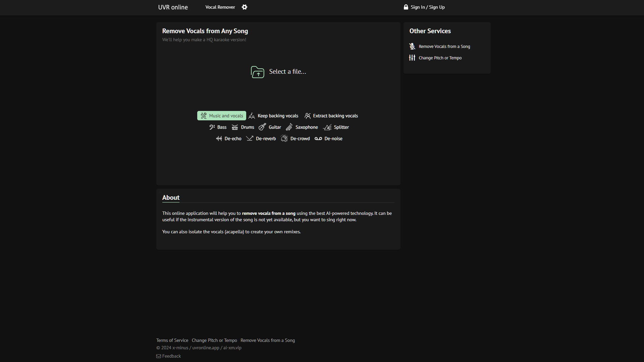The height and width of the screenshot is (362, 644).
Task: Open the Terms of Service page
Action: (172, 340)
